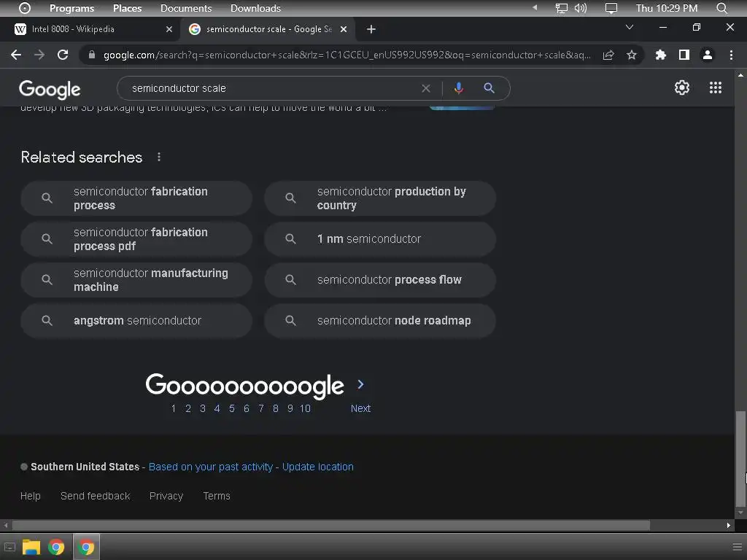Open the taskbar hamburger menu icon
This screenshot has width=747, height=560.
tap(737, 547)
